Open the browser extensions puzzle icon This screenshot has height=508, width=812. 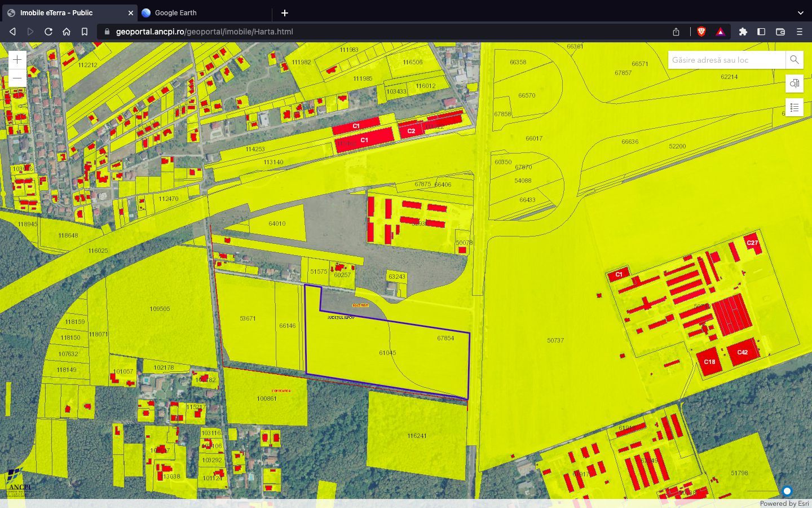click(743, 32)
